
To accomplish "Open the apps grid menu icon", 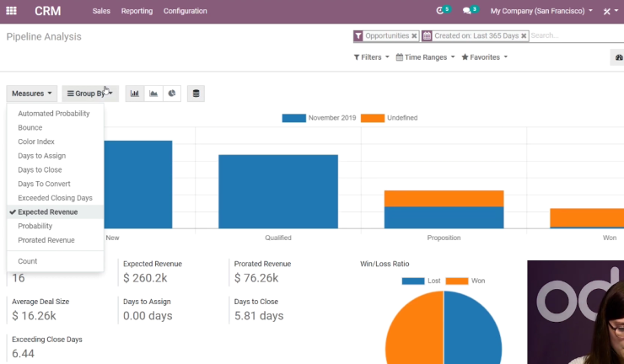I will pos(11,11).
